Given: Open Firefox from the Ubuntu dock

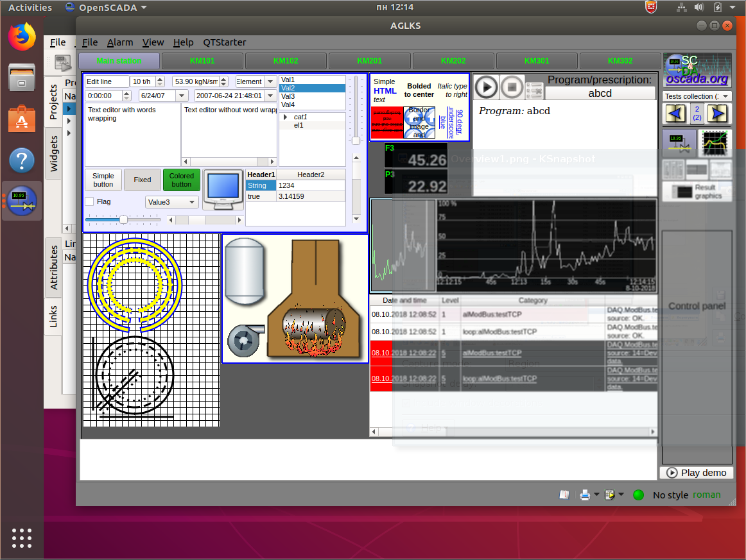Looking at the screenshot, I should coord(22,36).
